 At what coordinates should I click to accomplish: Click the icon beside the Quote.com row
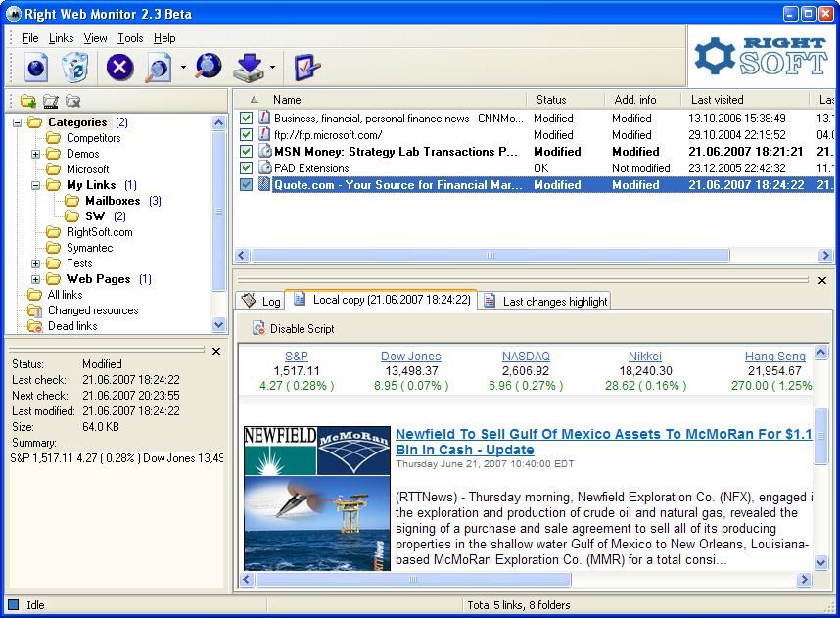(x=264, y=184)
